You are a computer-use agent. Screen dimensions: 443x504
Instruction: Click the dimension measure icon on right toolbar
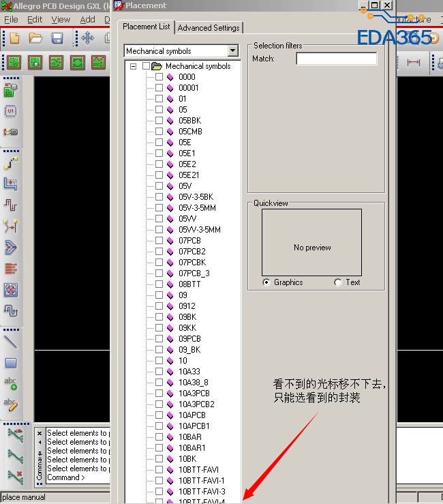click(x=414, y=62)
